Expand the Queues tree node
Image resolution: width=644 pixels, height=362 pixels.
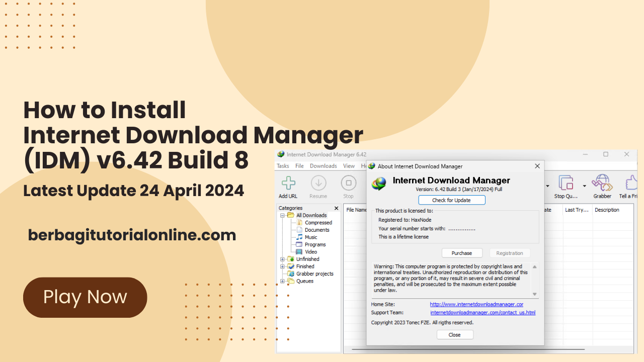[283, 281]
